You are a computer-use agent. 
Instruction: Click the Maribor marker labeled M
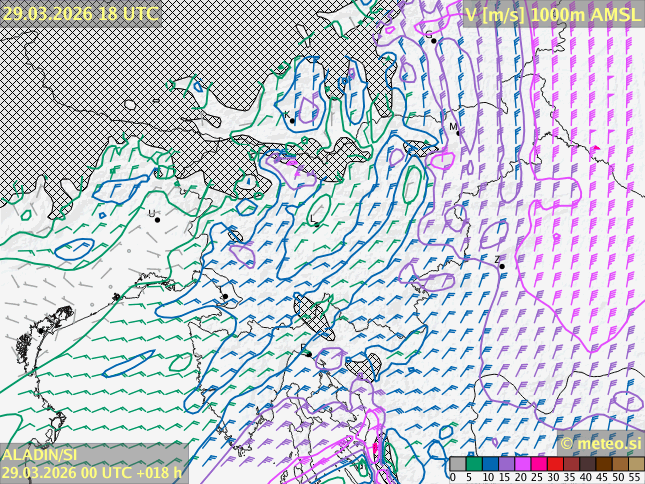(459, 133)
